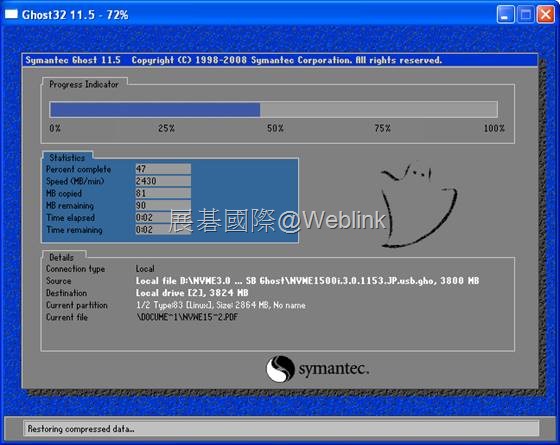Click the 'Restoring compressed data' status bar

[281, 429]
